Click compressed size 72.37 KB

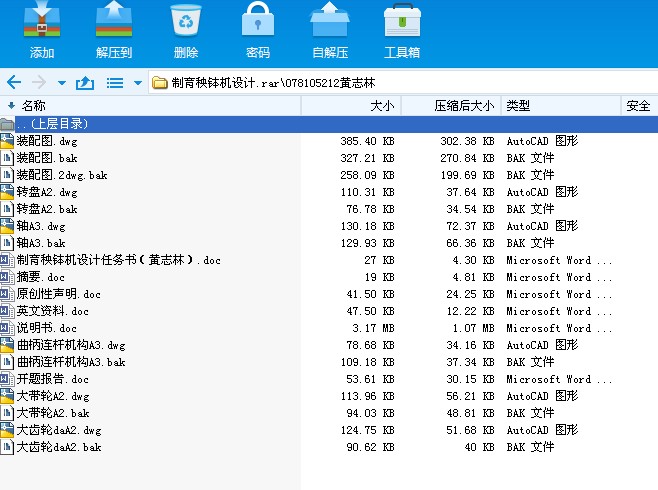click(470, 226)
